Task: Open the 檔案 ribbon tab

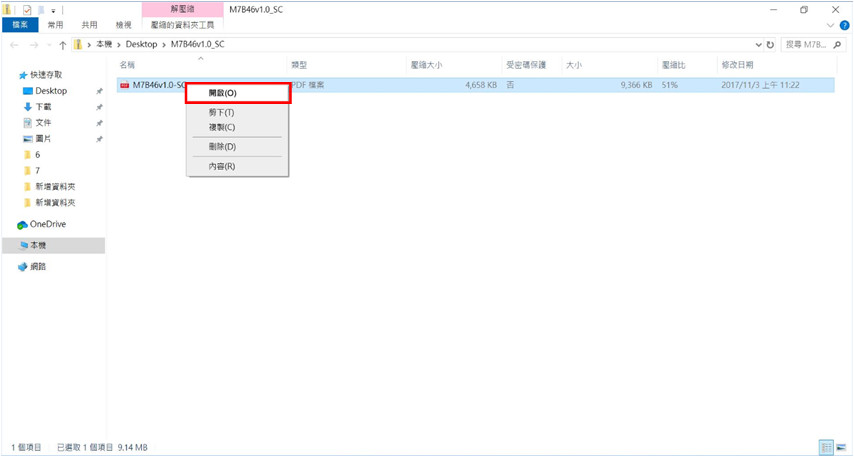Action: (x=19, y=25)
